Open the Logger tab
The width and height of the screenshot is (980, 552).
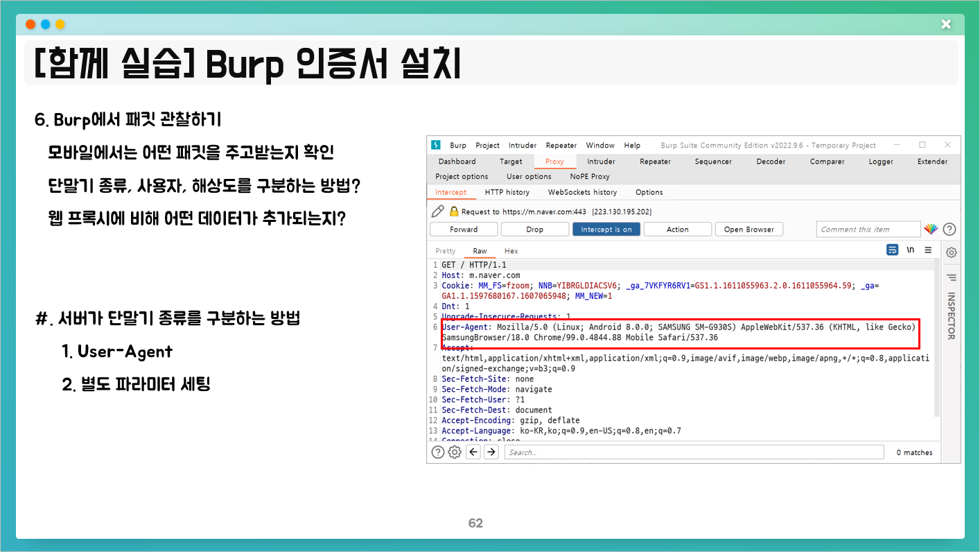coord(881,162)
